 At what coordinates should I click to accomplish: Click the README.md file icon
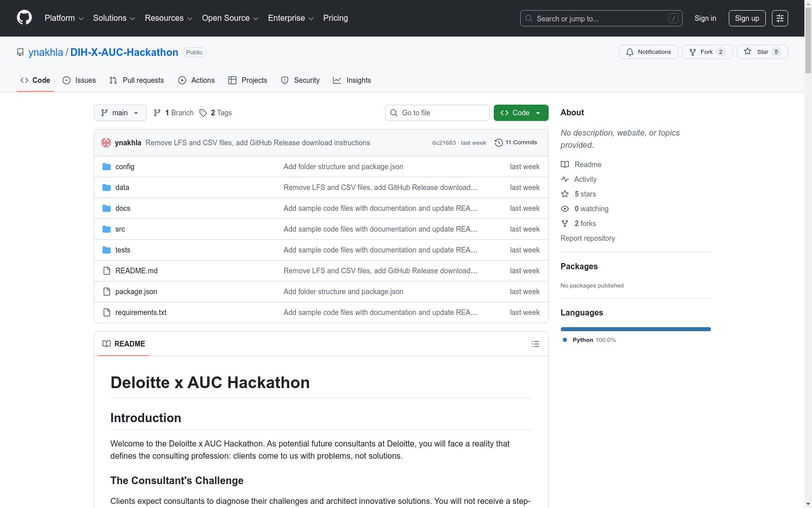coord(107,271)
